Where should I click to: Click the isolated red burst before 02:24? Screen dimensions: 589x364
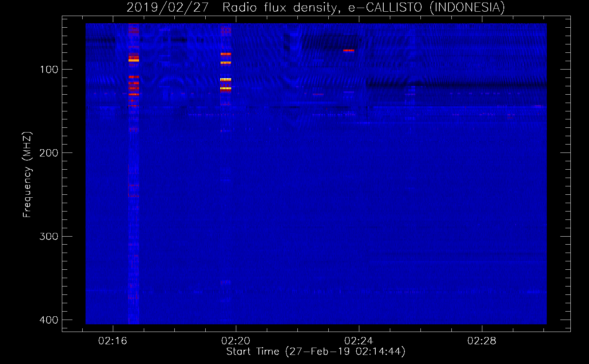[349, 51]
